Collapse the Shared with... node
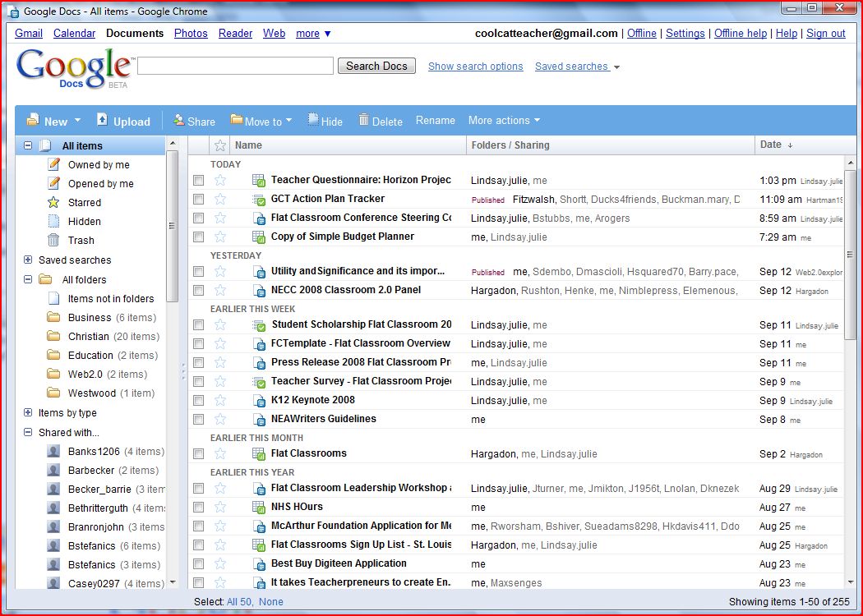Viewport: 863px width, 616px height. pos(27,432)
